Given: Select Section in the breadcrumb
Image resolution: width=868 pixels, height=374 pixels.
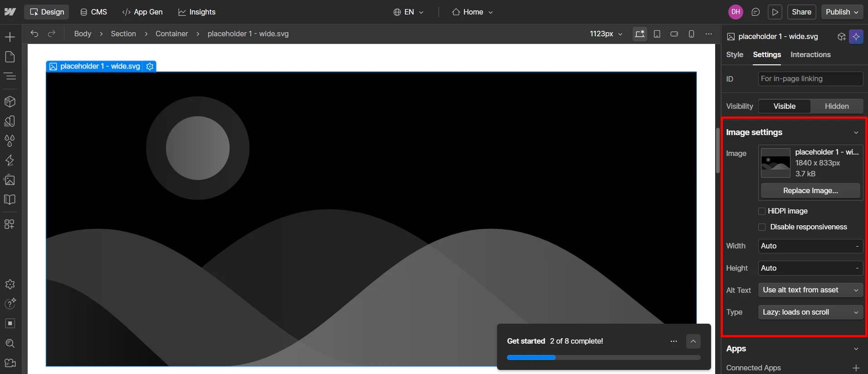Looking at the screenshot, I should point(123,34).
